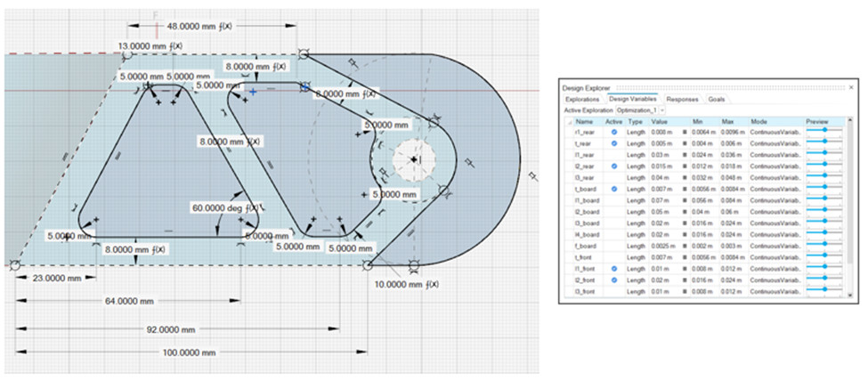Sort the table by Name column header
This screenshot has height=389, width=868.
pyautogui.click(x=584, y=121)
